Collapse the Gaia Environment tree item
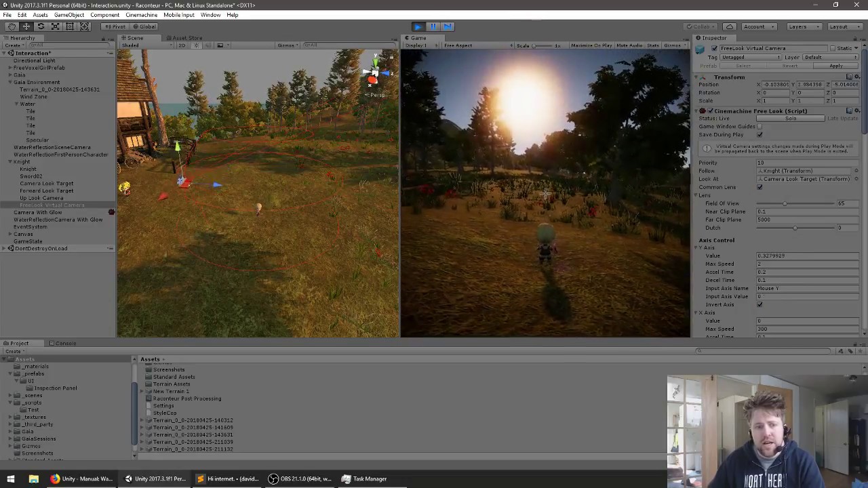Image resolution: width=868 pixels, height=488 pixels. (x=11, y=82)
